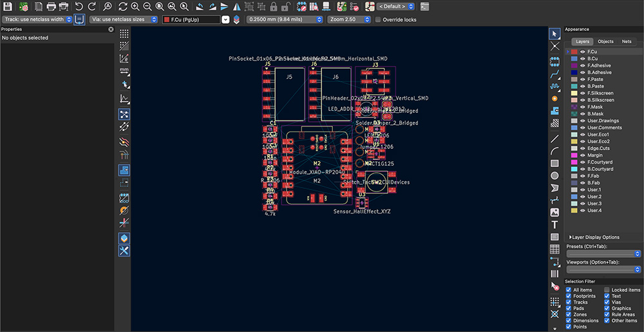Toggle curved ratsnest lines

point(124,126)
